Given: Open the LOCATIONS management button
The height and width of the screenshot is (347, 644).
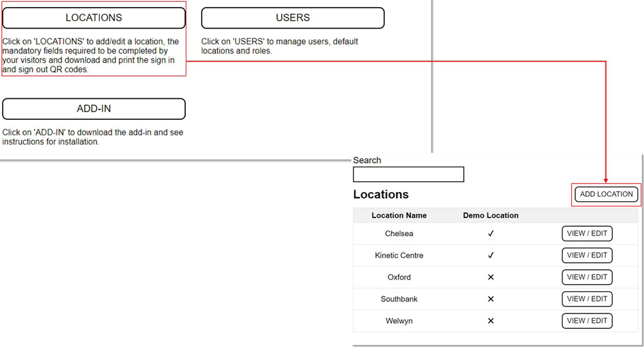Looking at the screenshot, I should pyautogui.click(x=94, y=18).
